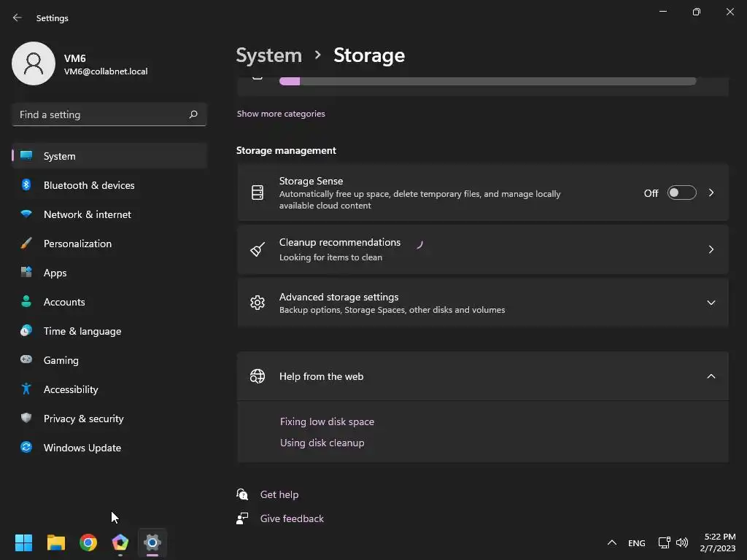Screen dimensions: 747x560
Task: Open Privacy & security settings
Action: click(x=83, y=419)
